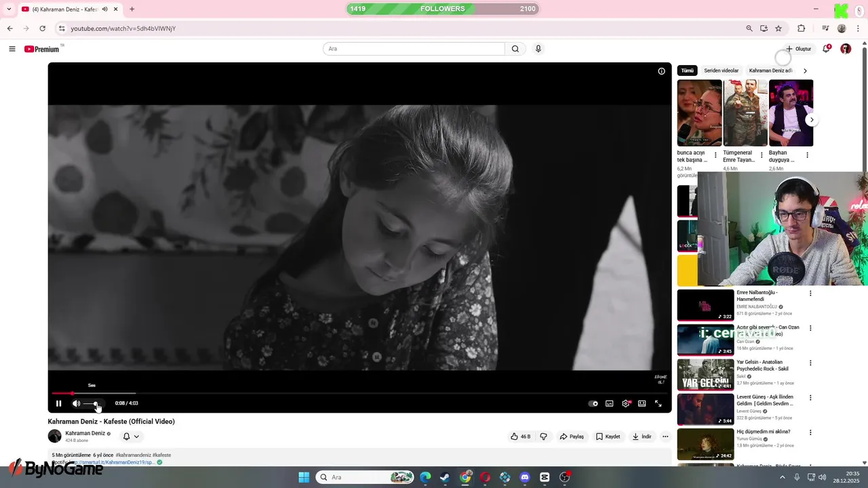Open the Windows Start menu

point(304,477)
